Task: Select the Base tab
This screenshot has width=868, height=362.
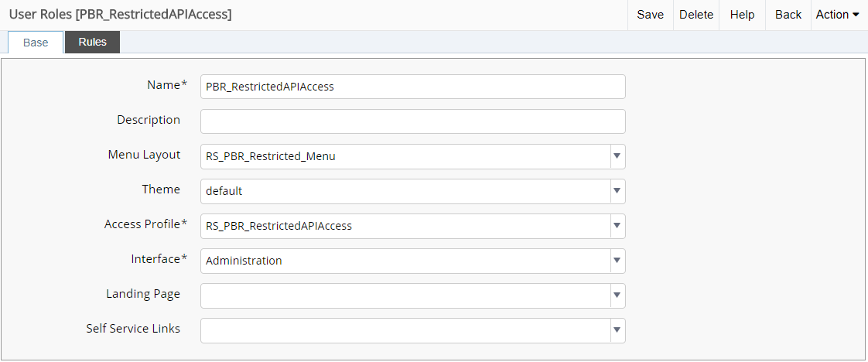Action: (36, 43)
